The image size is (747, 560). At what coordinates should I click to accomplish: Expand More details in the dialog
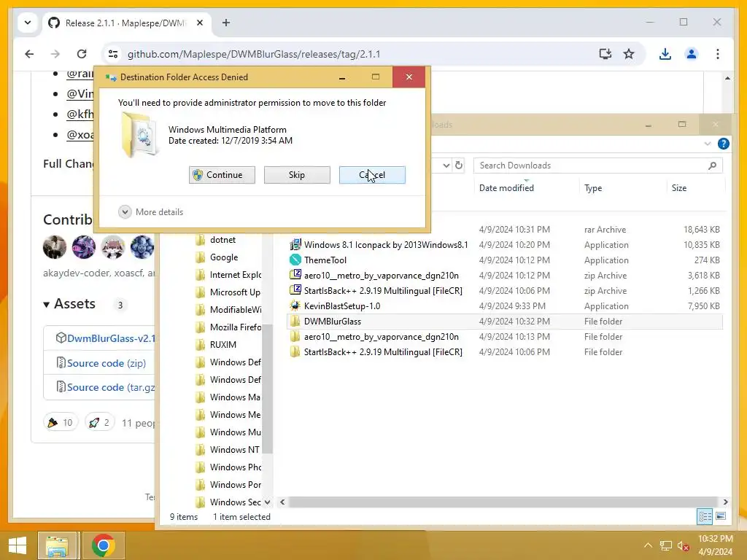tap(151, 212)
